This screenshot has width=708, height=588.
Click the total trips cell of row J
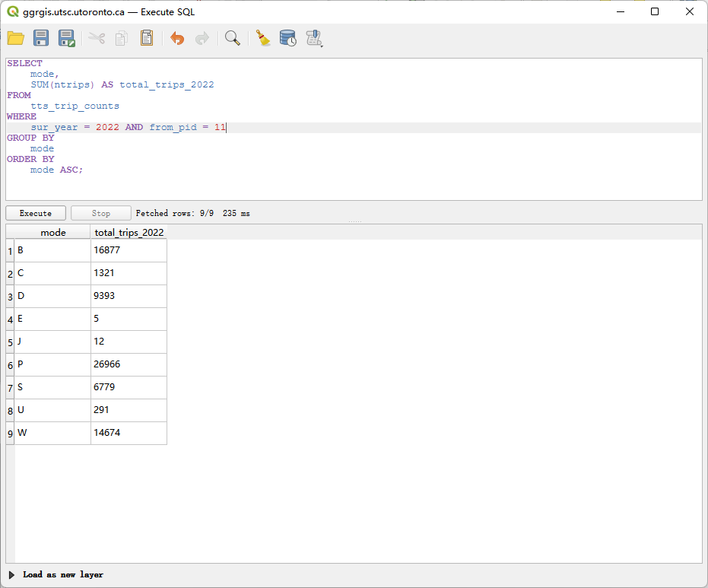[x=129, y=342]
